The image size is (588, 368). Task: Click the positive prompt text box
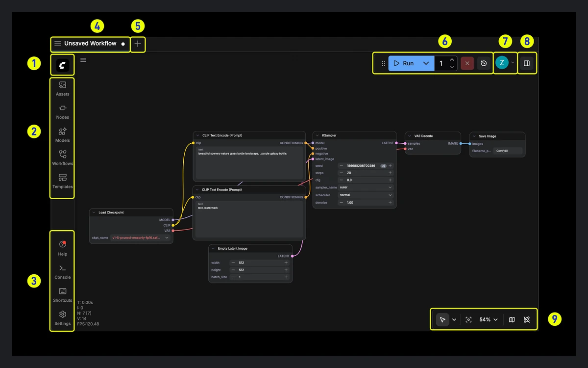coord(249,162)
